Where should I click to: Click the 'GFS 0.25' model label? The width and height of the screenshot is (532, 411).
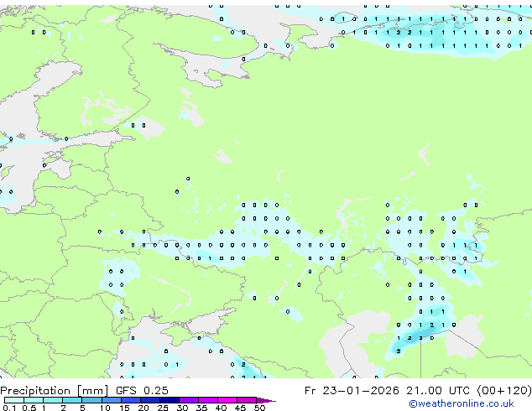142,391
